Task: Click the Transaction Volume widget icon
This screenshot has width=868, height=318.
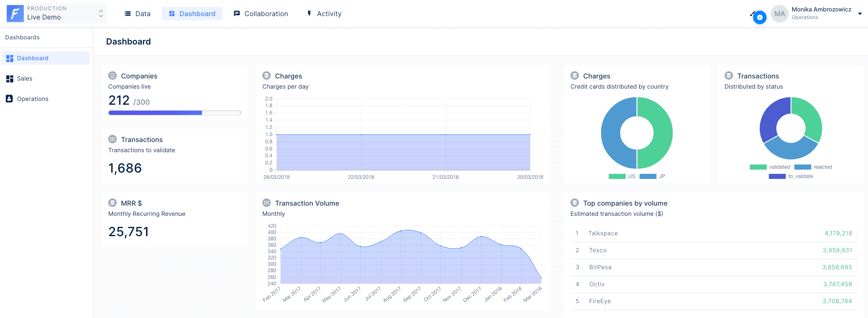Action: click(x=267, y=203)
